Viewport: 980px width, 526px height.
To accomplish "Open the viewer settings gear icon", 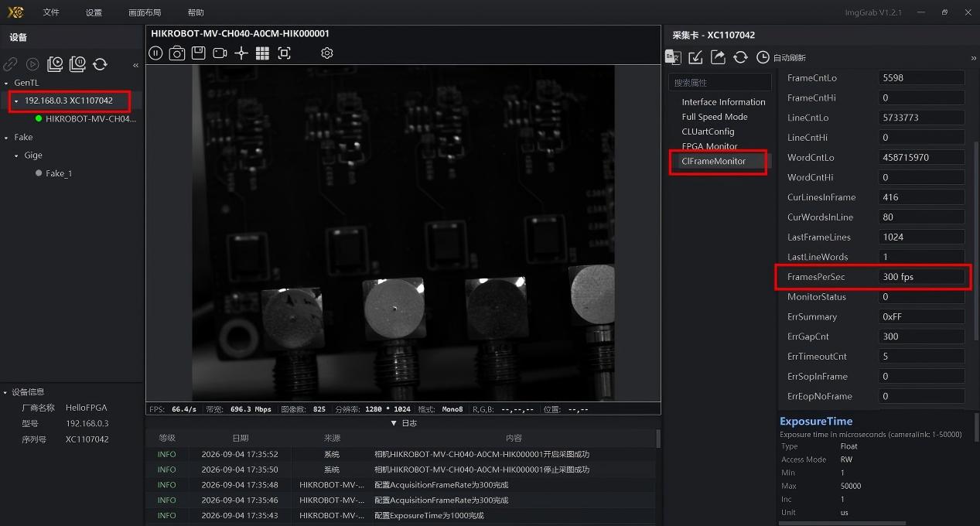I will click(x=327, y=53).
